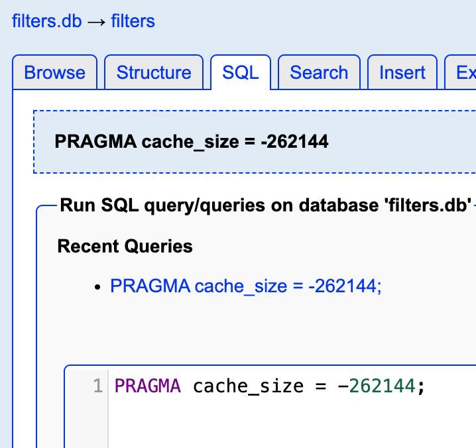
Task: Click the arrow separator in the breadcrumb
Action: click(96, 21)
